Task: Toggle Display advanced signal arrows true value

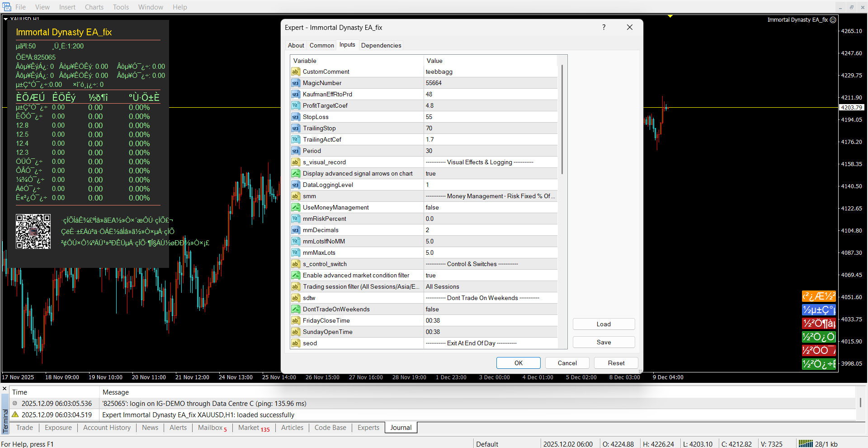Action: pos(490,174)
